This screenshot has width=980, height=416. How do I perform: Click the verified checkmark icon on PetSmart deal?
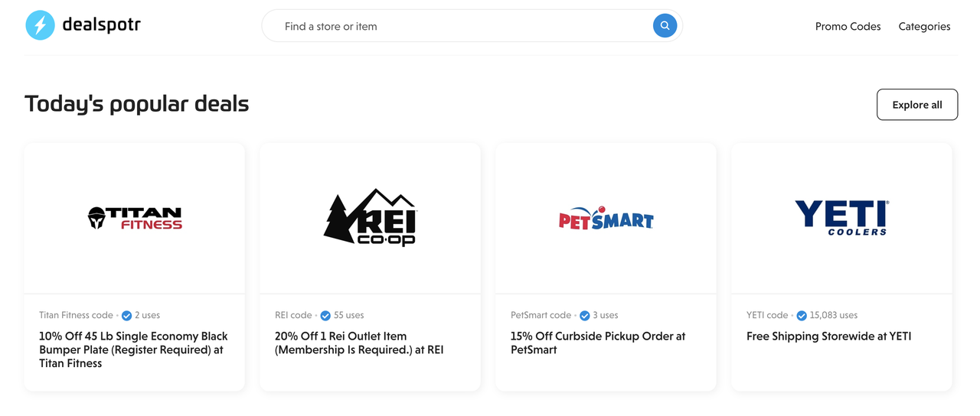click(585, 316)
